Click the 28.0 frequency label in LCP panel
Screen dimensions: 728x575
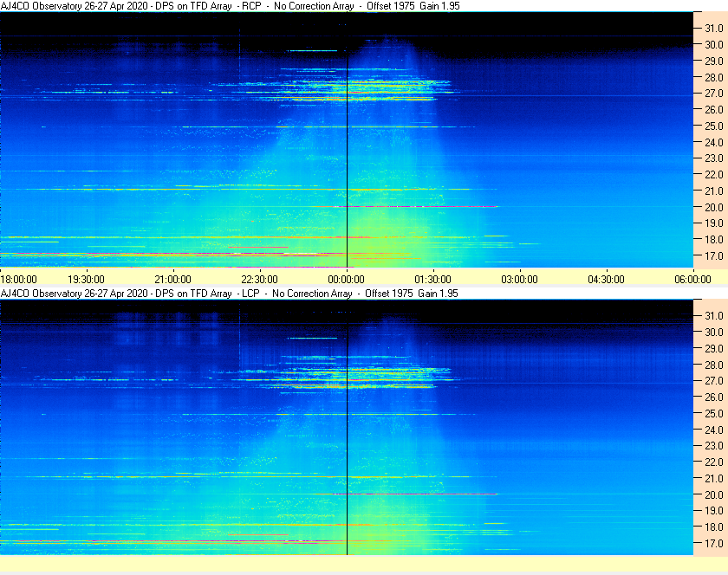pyautogui.click(x=714, y=365)
